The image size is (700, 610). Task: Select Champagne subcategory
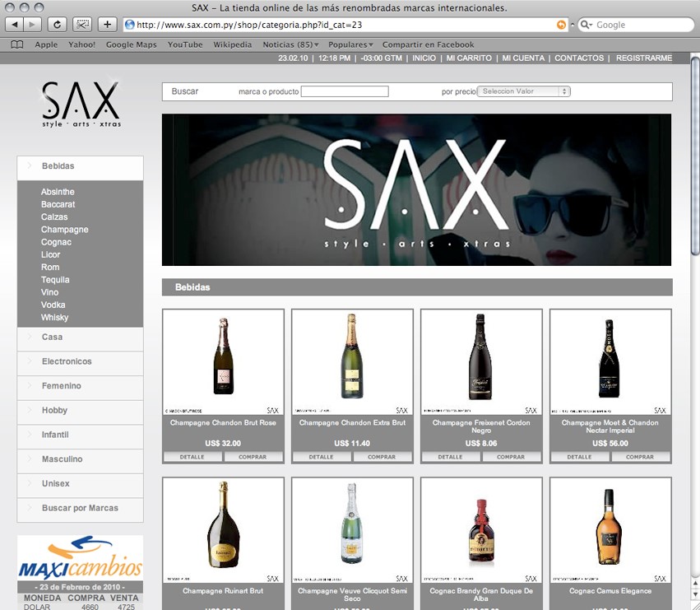click(x=65, y=230)
